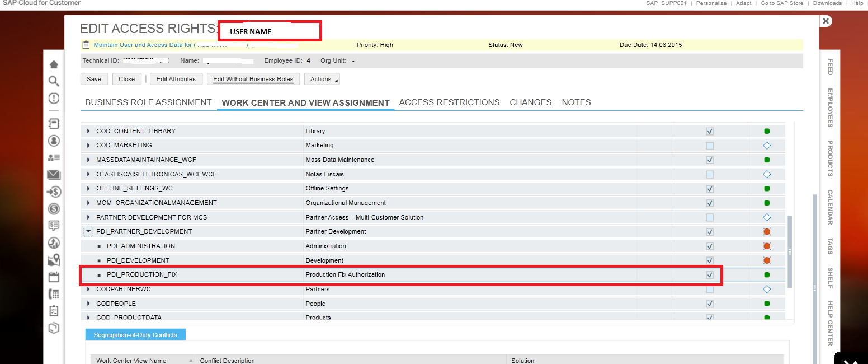Open the Tags side panel tab

(830, 246)
